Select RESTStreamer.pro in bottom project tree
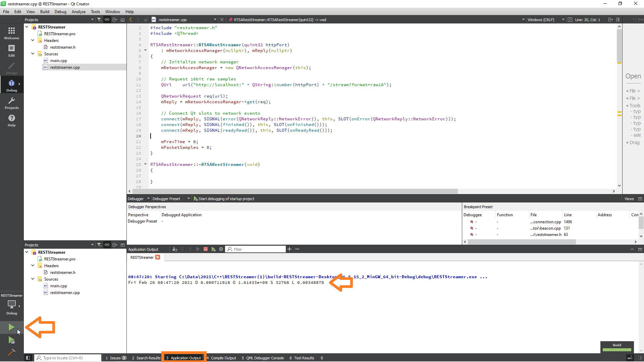644x362 pixels. pyautogui.click(x=60, y=259)
